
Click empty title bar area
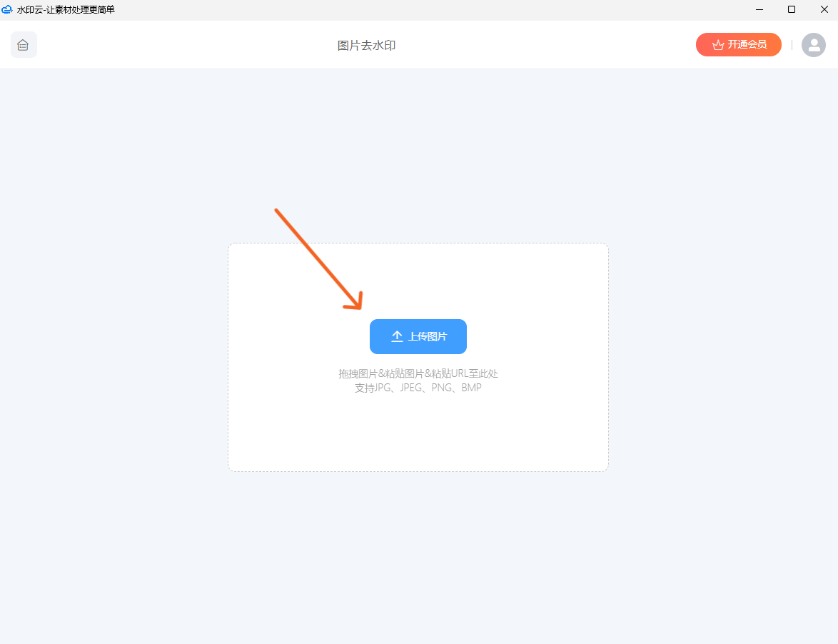click(428, 9)
